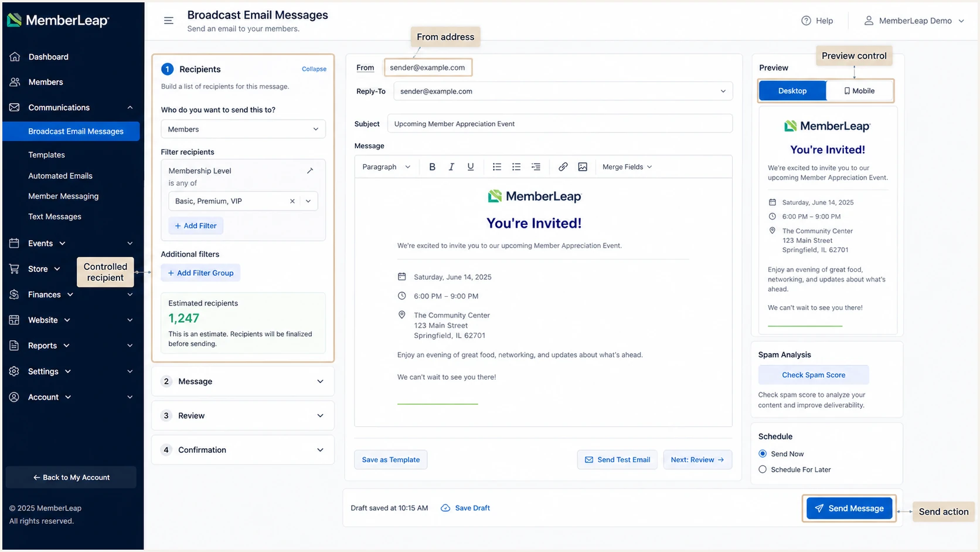Apply underline formatting in message toolbar
Screen dimensions: 980x552
coord(471,167)
